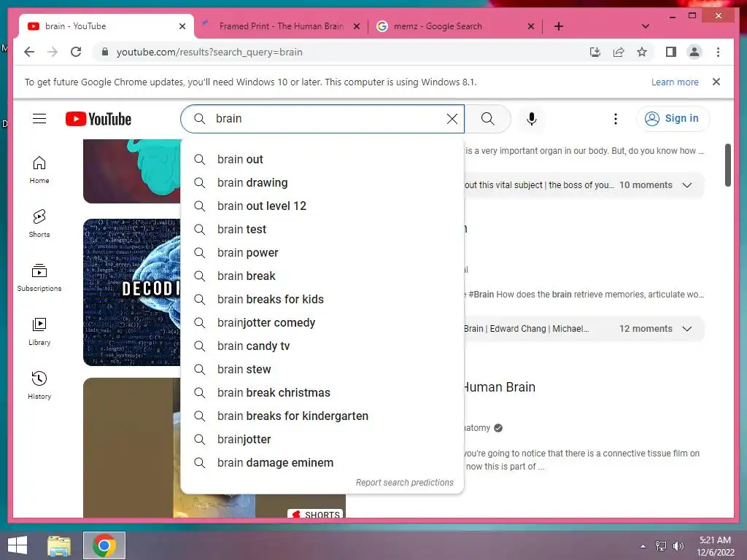Start voice search with the microphone icon
This screenshot has height=560, width=747.
[x=532, y=119]
